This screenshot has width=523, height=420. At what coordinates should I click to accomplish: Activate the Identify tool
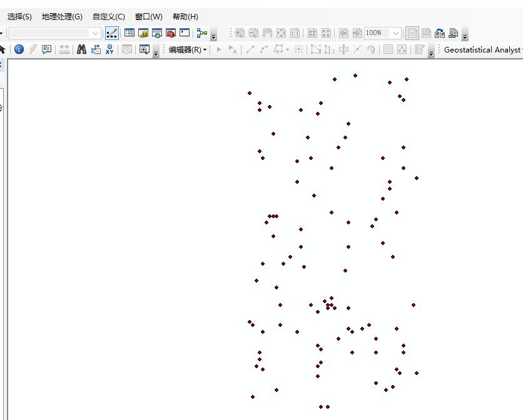[x=19, y=49]
